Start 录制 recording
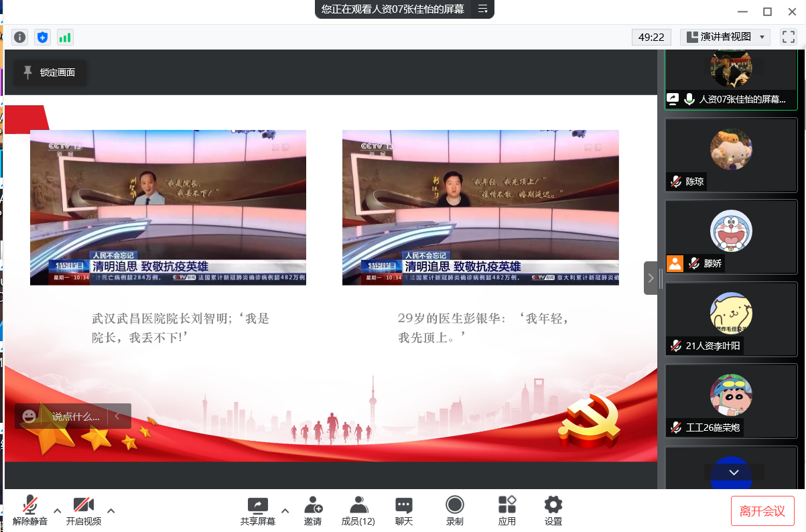 click(x=455, y=511)
